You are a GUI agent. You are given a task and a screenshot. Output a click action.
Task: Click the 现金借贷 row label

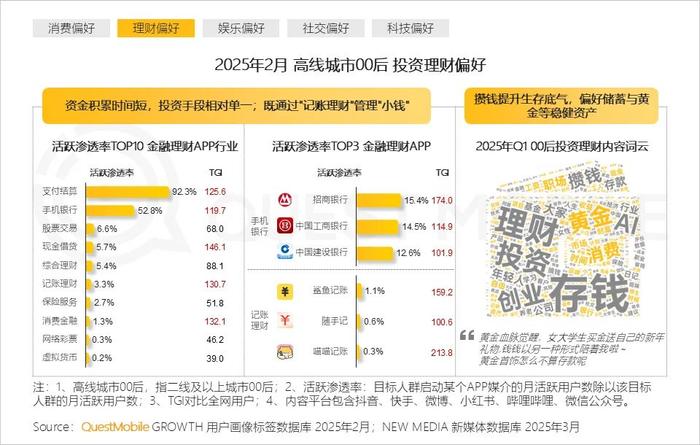(x=60, y=246)
